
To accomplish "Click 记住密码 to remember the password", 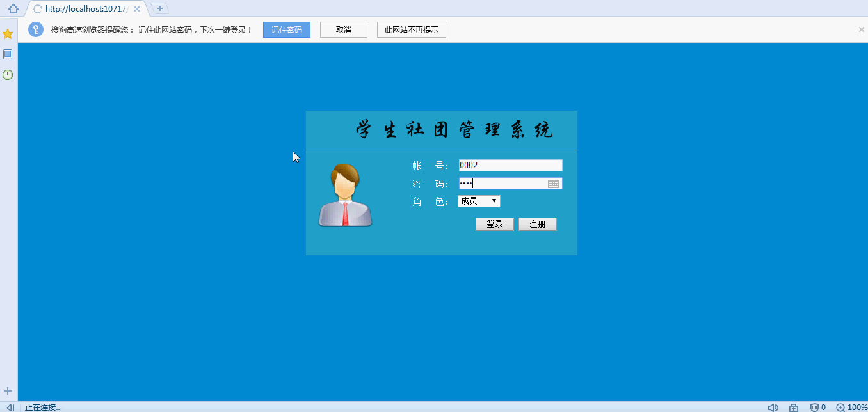I will pos(286,29).
